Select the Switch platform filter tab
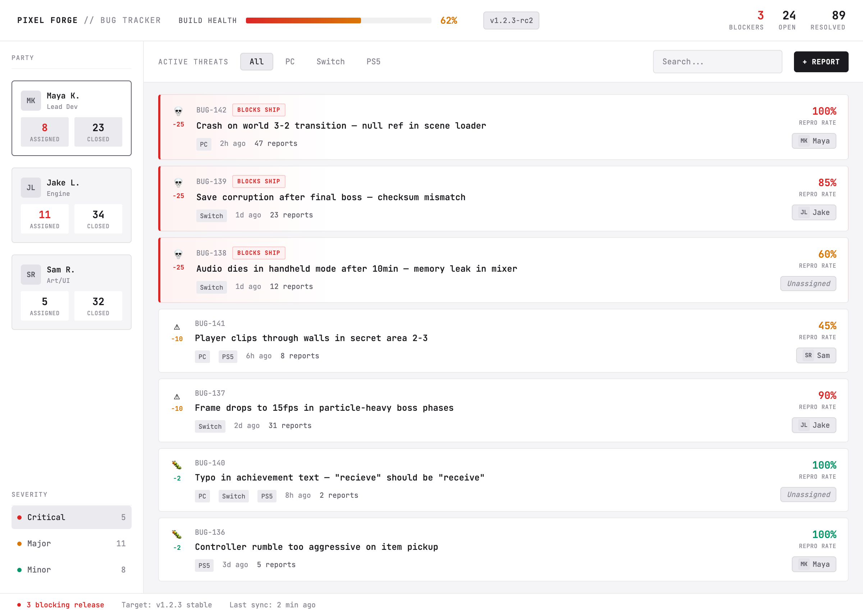863x616 pixels. (x=330, y=61)
